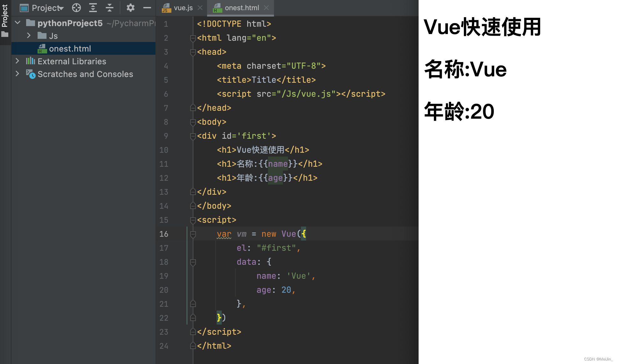
Task: Click the 名称:Vue heading in preview
Action: tap(465, 69)
